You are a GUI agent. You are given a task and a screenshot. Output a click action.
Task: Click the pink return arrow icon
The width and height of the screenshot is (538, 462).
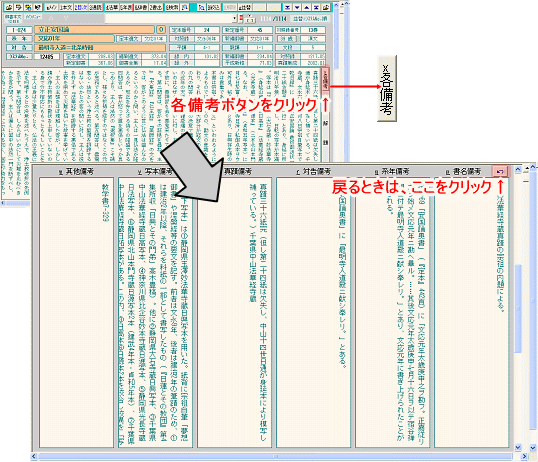tap(500, 171)
